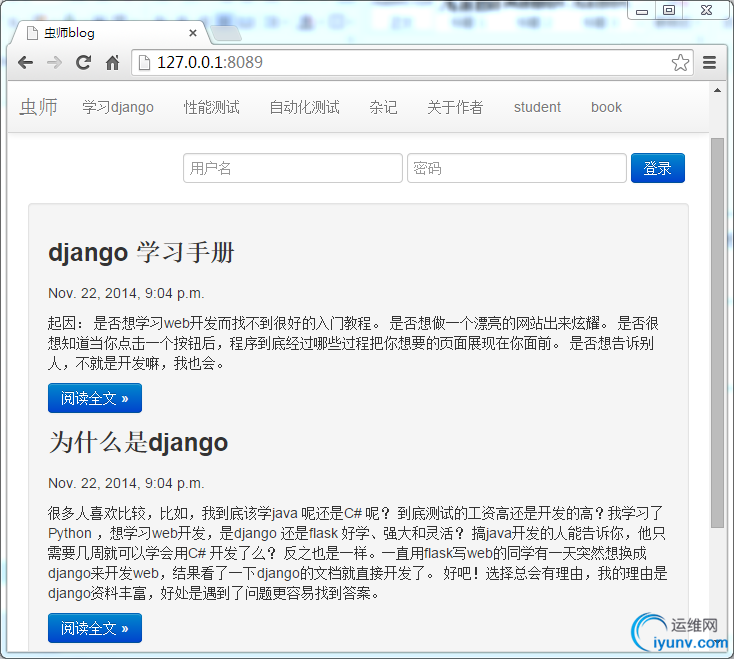This screenshot has height=659, width=734.
Task: Focus the address bar showing 127.0.0.1:8089
Action: 412,62
